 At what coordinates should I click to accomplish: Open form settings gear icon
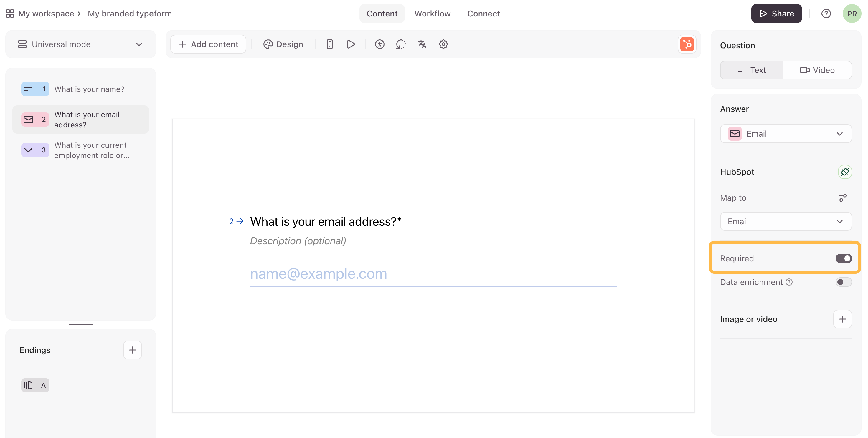(443, 44)
